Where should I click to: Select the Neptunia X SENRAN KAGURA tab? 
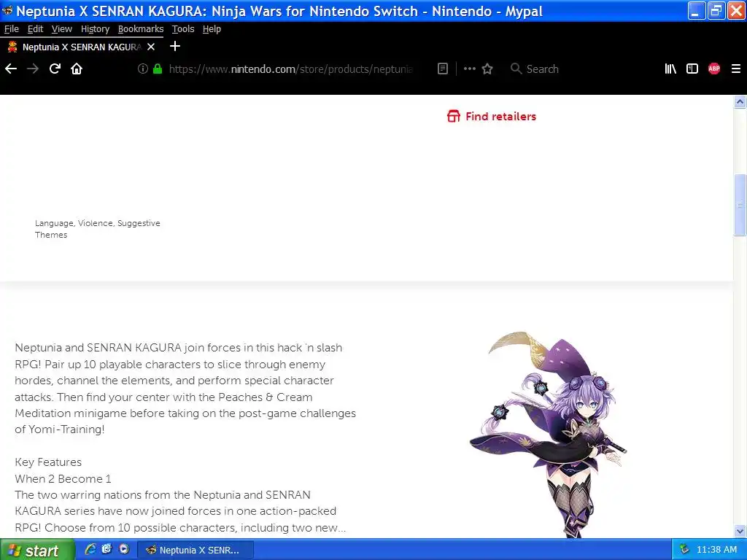(82, 47)
